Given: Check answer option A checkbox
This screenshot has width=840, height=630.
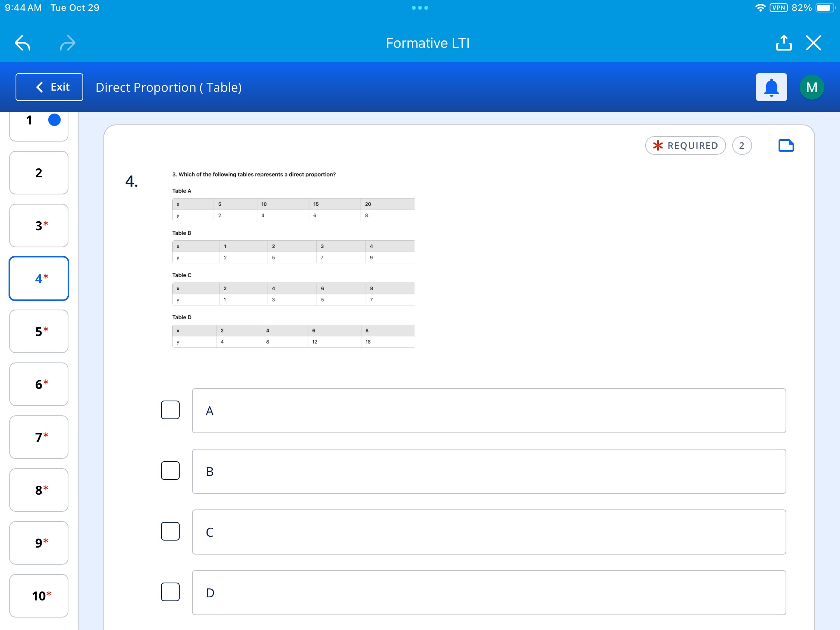Looking at the screenshot, I should click(x=170, y=410).
